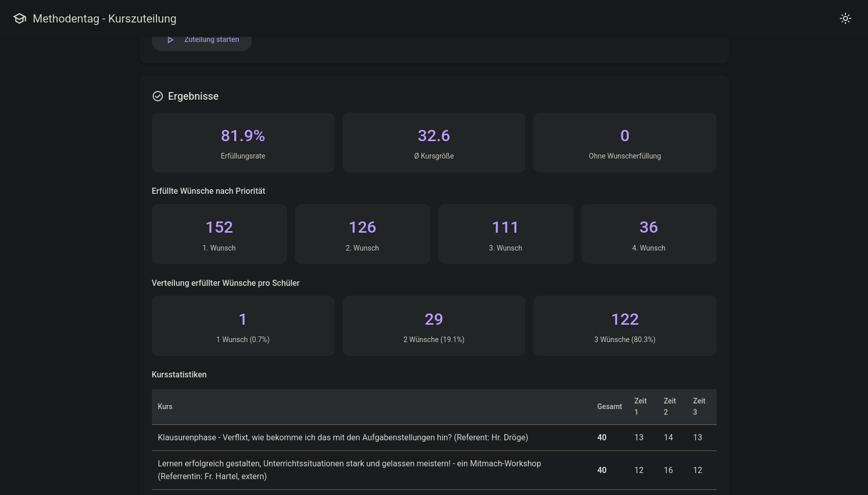Click the 3 Wünsche (80.3%) card
This screenshot has width=868, height=495.
pyautogui.click(x=625, y=325)
